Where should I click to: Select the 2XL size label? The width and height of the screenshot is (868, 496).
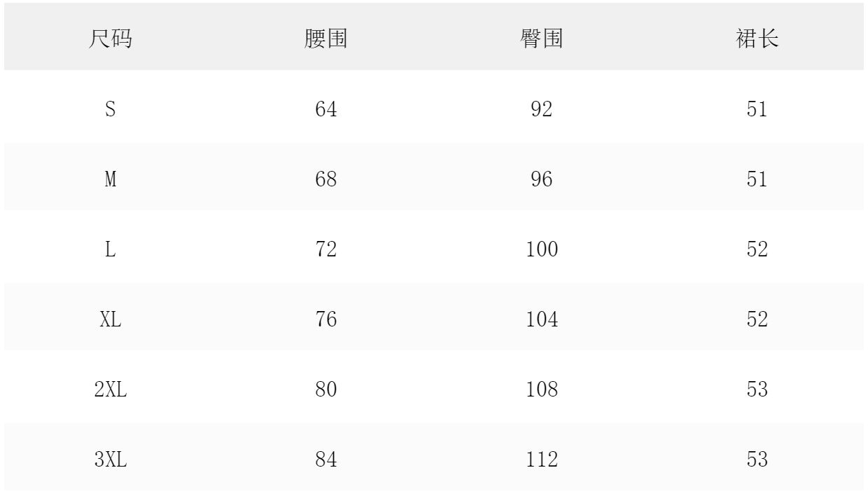click(x=111, y=390)
